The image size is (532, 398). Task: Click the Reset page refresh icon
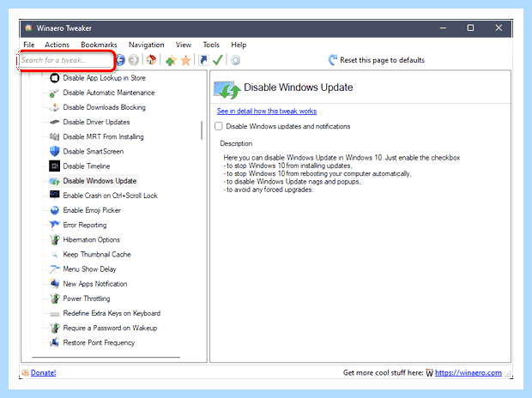pyautogui.click(x=333, y=60)
